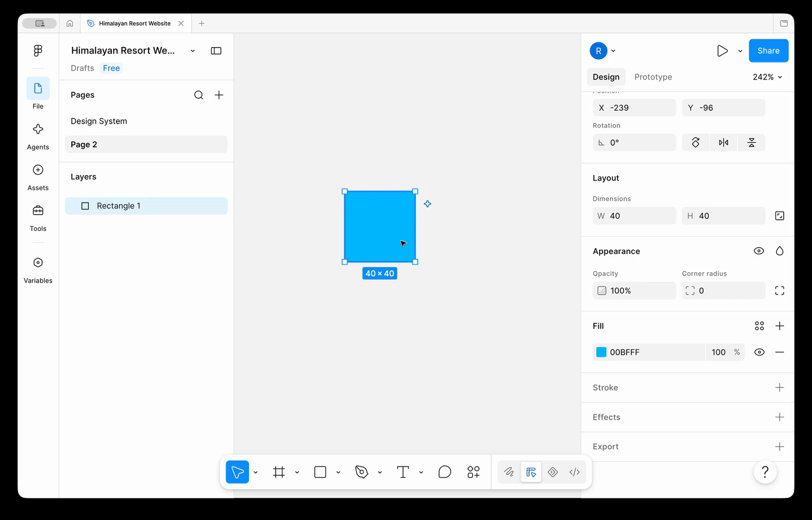Screen dimensions: 812x520
Task: Select the Move tool in bottom toolbar
Action: coord(237,472)
